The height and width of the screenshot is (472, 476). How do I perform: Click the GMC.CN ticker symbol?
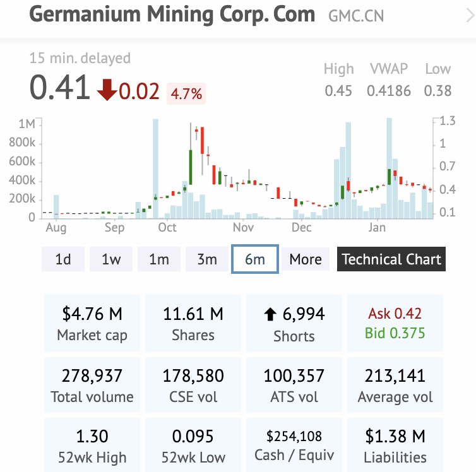[355, 16]
